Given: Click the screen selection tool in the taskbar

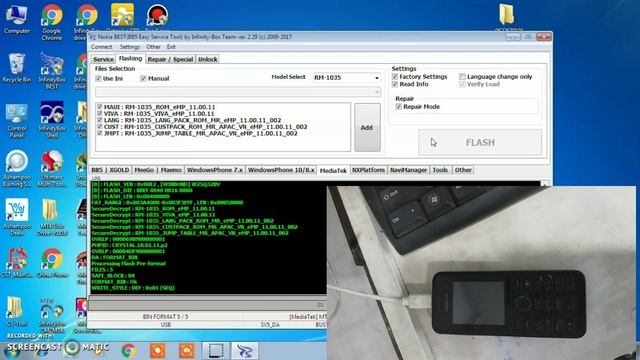Looking at the screenshot, I should 216,350.
